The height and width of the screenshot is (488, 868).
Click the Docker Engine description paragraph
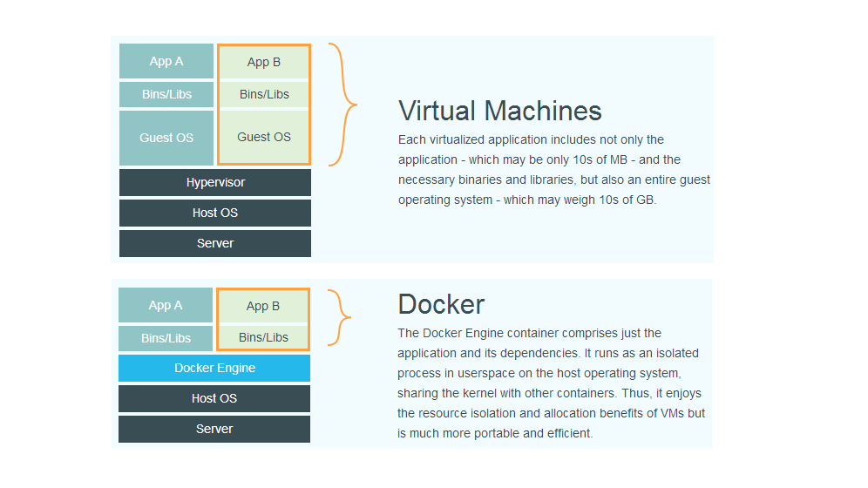tap(551, 383)
